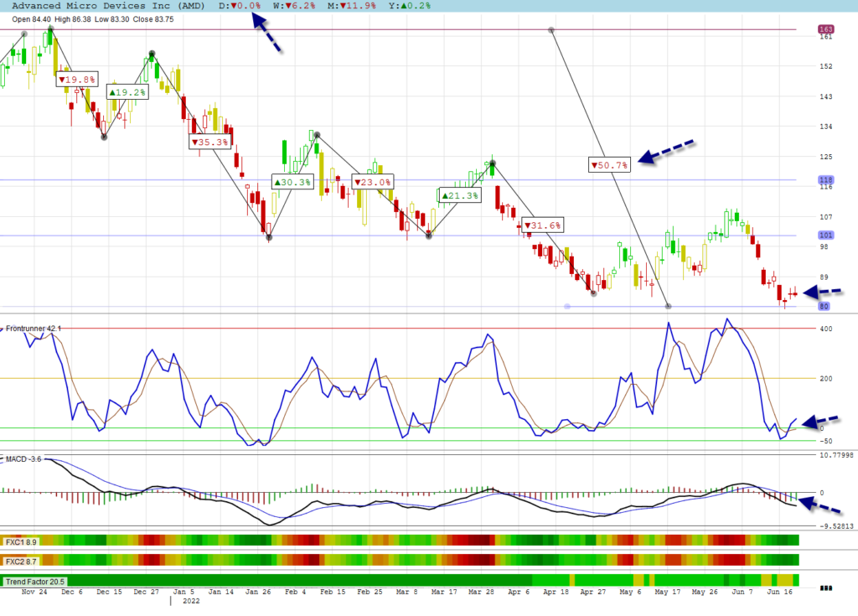Select the 19.2% gain swing label
This screenshot has width=858, height=616.
click(x=127, y=92)
